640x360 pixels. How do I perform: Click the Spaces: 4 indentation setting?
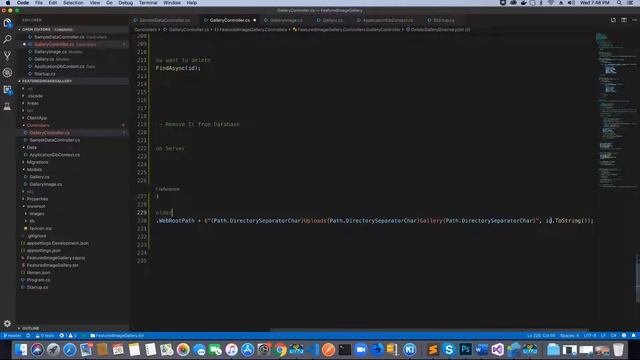[x=570, y=336]
